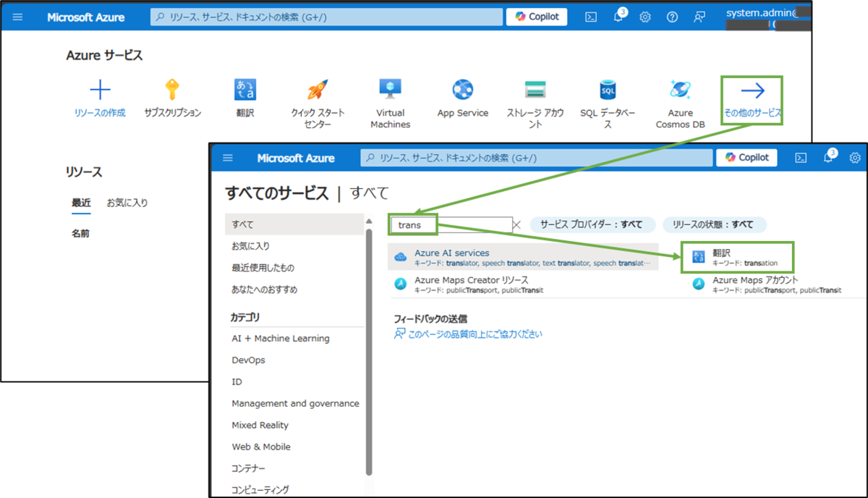The image size is (868, 498).
Task: Select コンピューティング category
Action: click(x=260, y=490)
